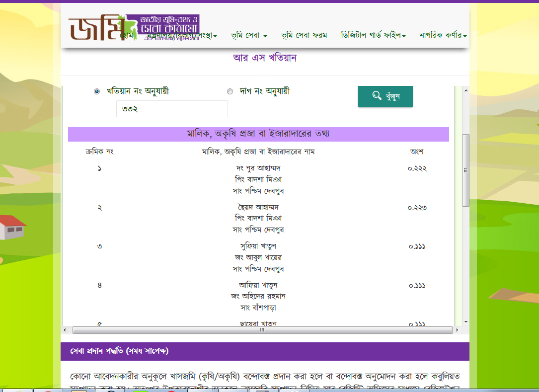Expand the ভূমি সেবা dropdown menu
Screen dimensions: 539x392
(249, 35)
